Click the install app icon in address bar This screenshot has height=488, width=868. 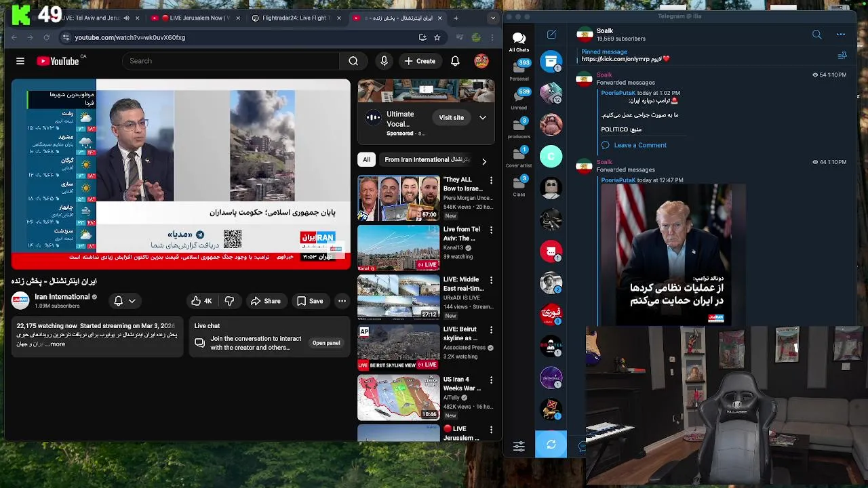click(x=422, y=37)
